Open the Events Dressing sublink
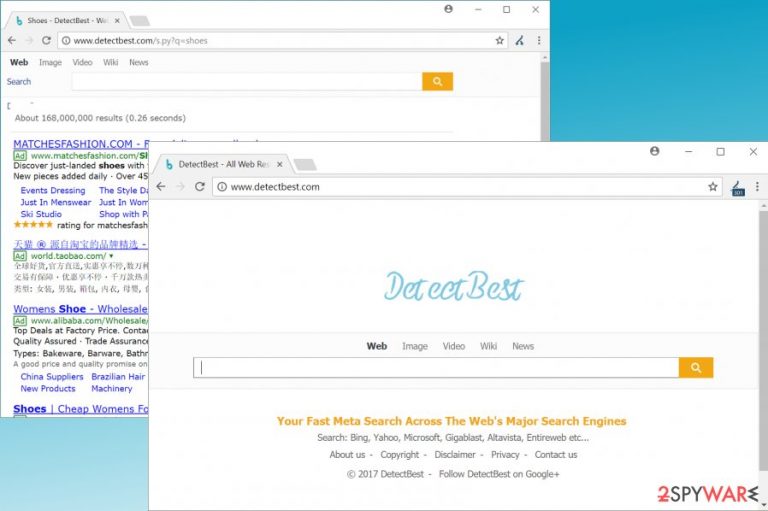The height and width of the screenshot is (511, 768). [53, 191]
